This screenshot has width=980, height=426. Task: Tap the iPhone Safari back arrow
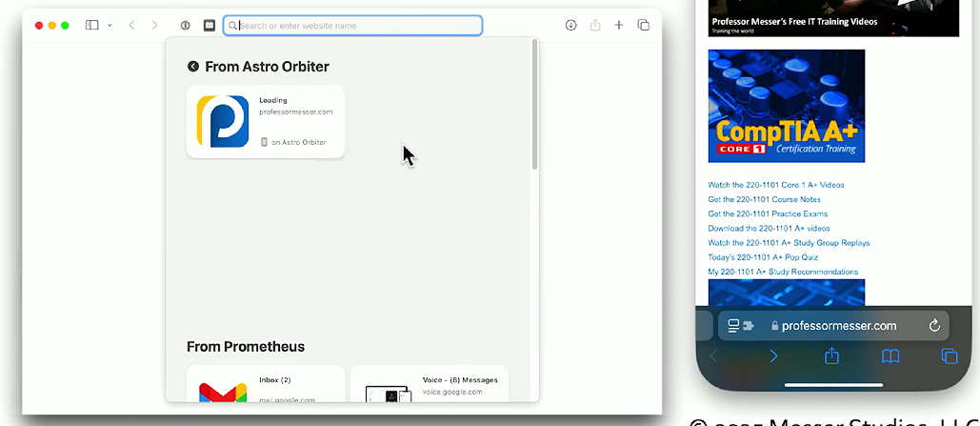[713, 355]
